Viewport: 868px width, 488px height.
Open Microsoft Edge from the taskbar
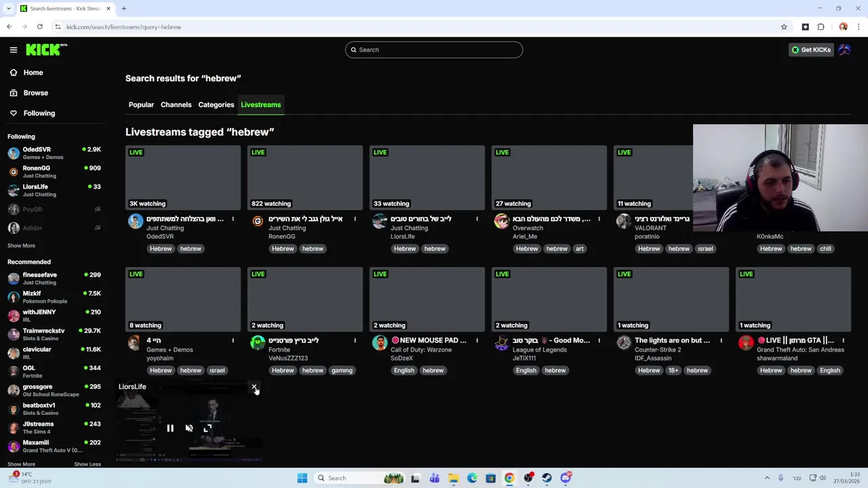(472, 478)
